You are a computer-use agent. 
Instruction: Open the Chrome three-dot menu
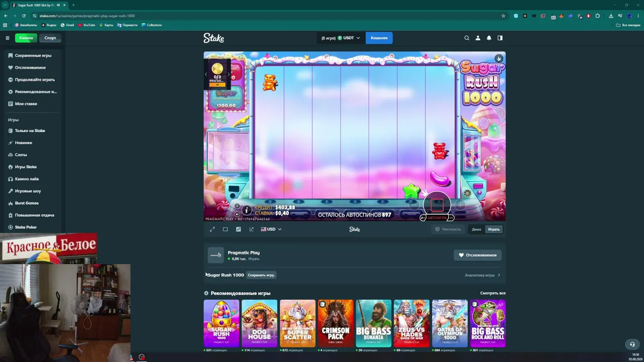click(x=638, y=16)
